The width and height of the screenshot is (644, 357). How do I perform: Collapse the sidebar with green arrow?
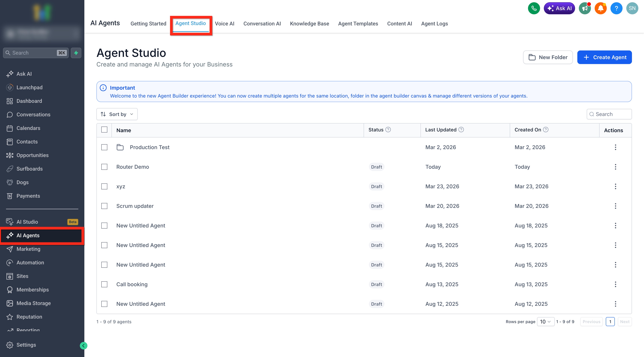pyautogui.click(x=83, y=346)
